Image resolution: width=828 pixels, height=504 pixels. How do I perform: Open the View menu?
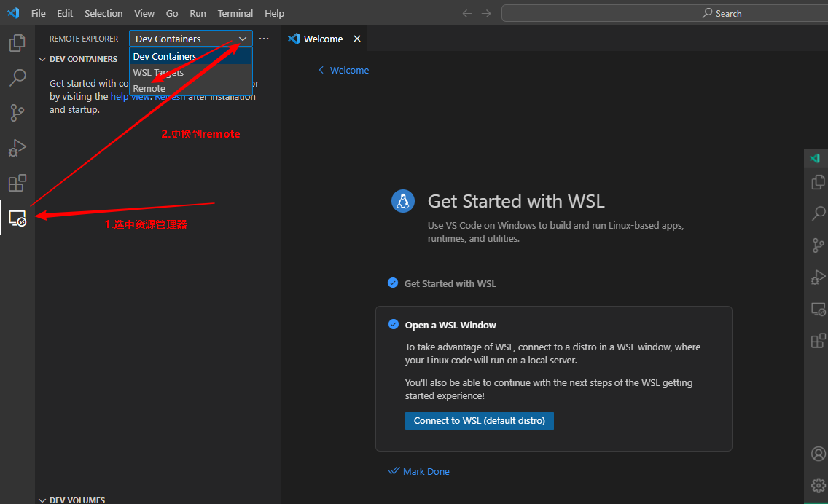[x=144, y=13]
